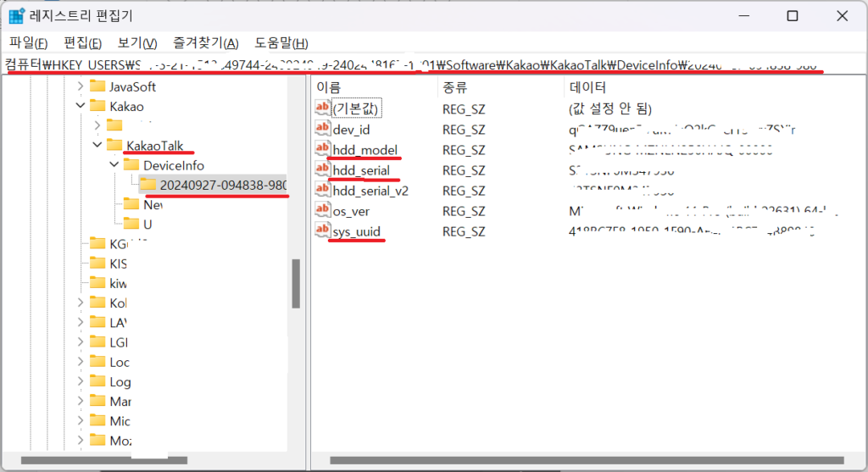Open the 편집(E) menu
The height and width of the screenshot is (472, 868).
(x=82, y=43)
